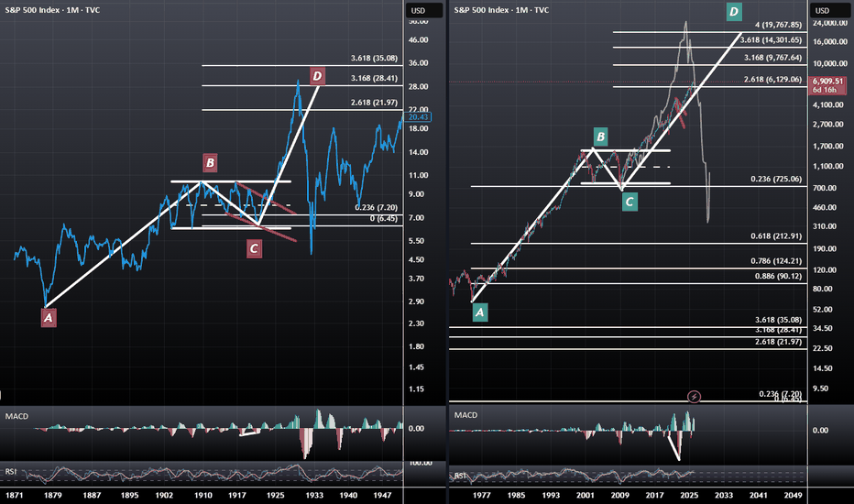Viewport: 854px width, 504px height.
Task: Click the 1947 date on left time axis
Action: click(382, 495)
